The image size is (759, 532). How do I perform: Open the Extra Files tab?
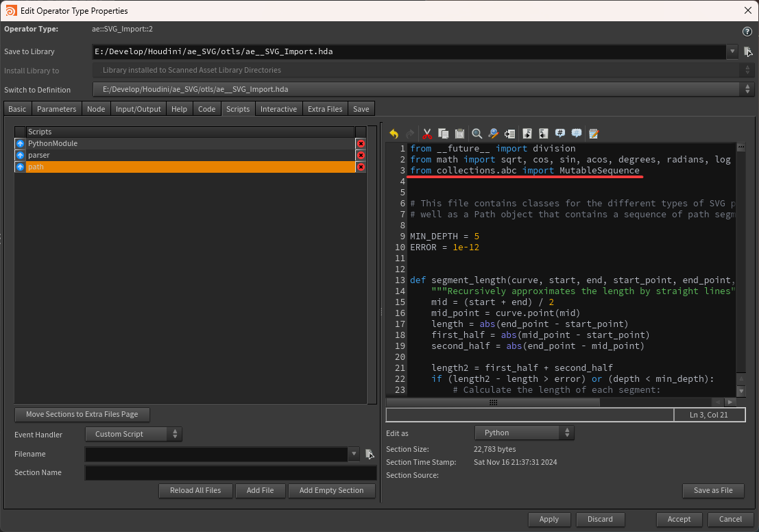click(325, 109)
